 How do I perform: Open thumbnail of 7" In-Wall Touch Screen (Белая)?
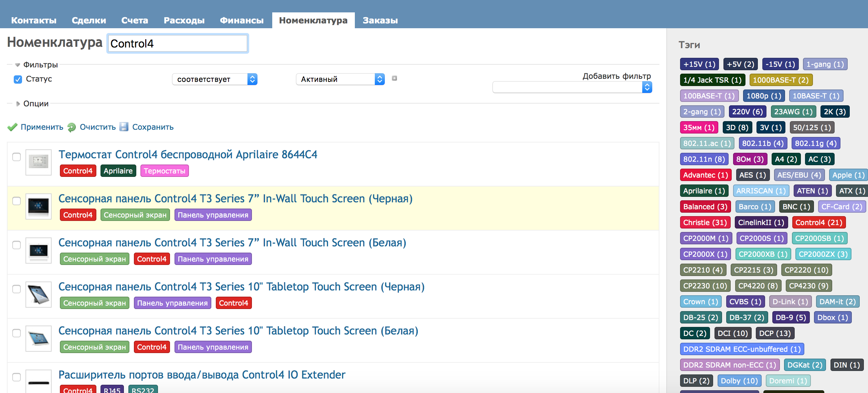point(39,250)
